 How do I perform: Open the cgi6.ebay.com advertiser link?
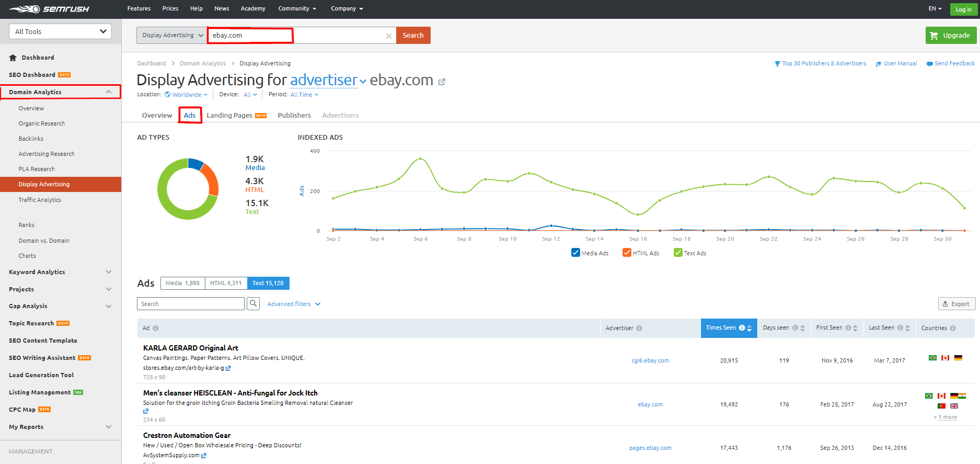650,360
